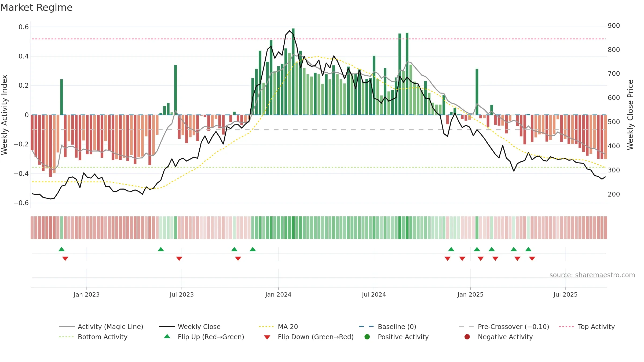The image size is (644, 362).
Task: Click the Jan 2024 date axis label
Action: tap(278, 294)
